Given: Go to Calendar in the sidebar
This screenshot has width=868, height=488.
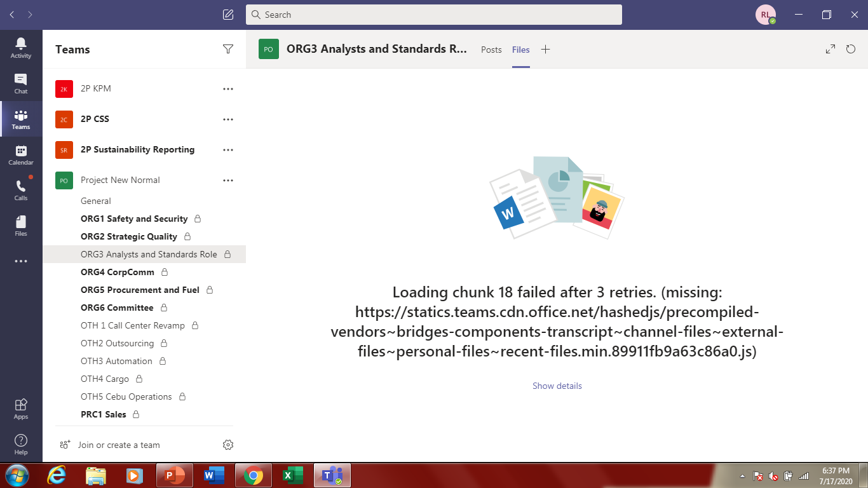Looking at the screenshot, I should click(21, 154).
